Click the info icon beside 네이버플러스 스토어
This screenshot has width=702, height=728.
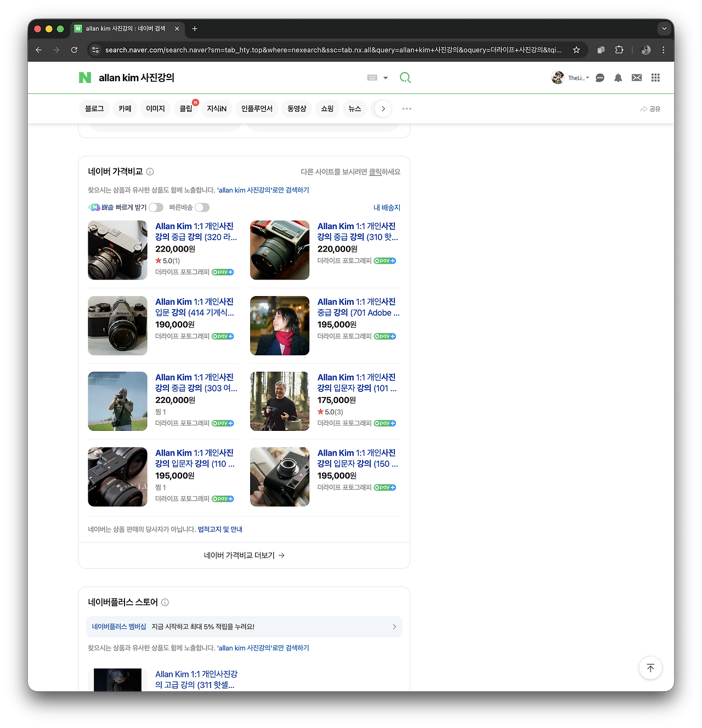[165, 602]
